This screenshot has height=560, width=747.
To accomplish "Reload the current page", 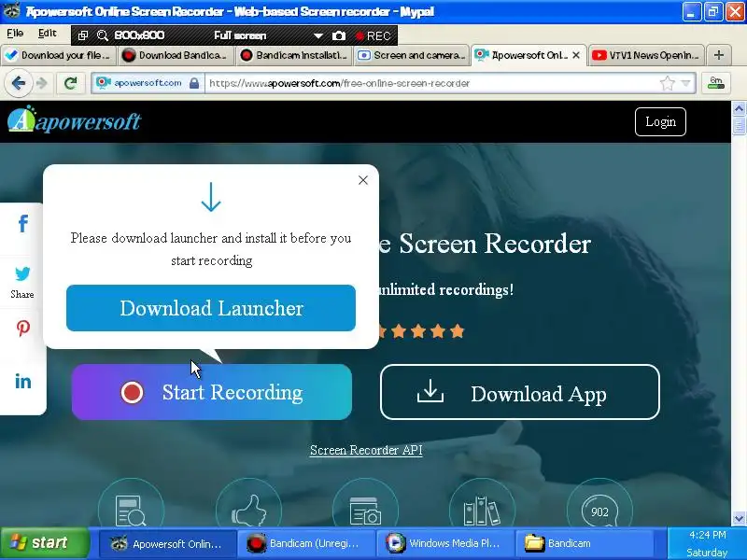I will 71,83.
